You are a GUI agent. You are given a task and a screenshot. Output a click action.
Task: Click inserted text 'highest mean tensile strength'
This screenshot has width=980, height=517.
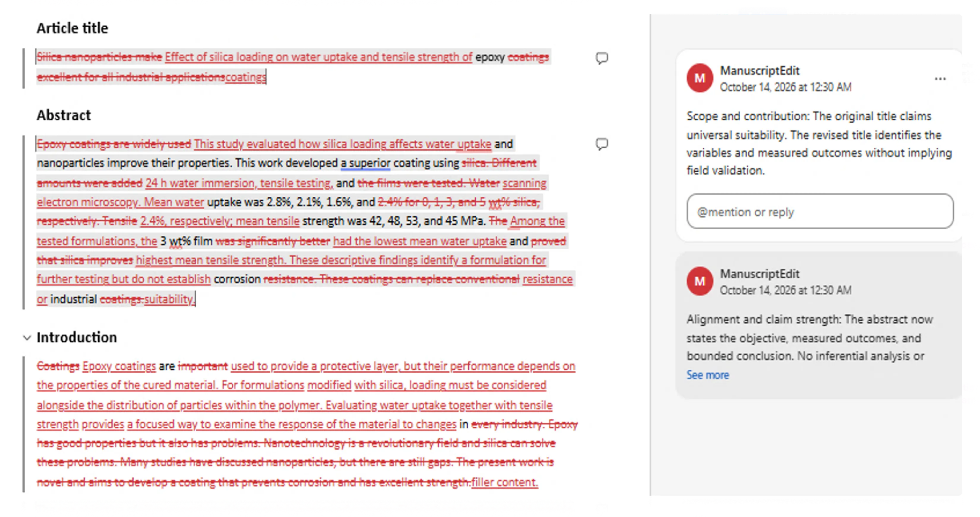[209, 260]
